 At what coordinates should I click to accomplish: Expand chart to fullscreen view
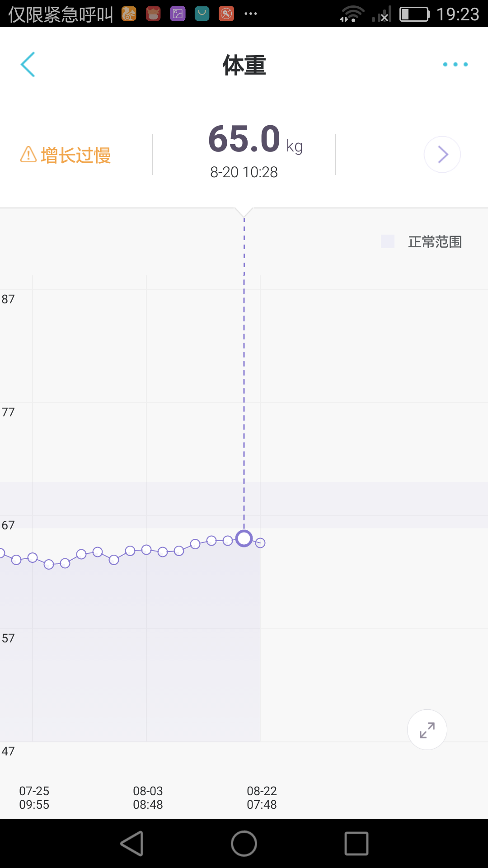[x=427, y=730]
